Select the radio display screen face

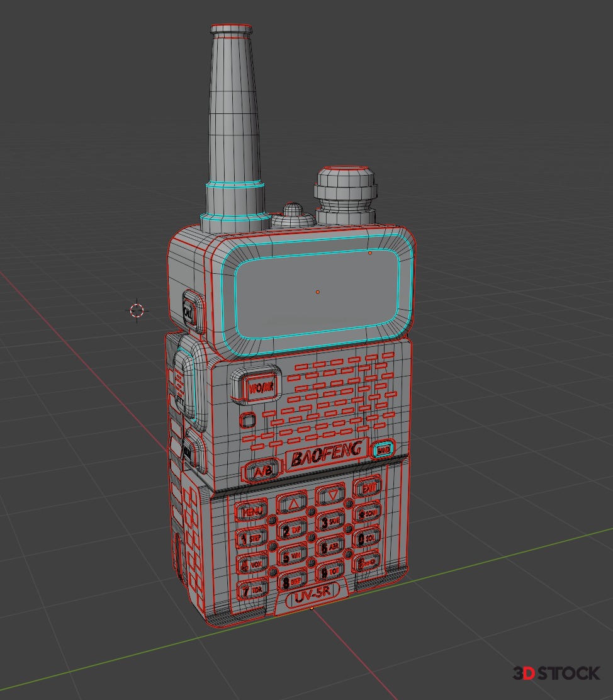[x=316, y=295]
